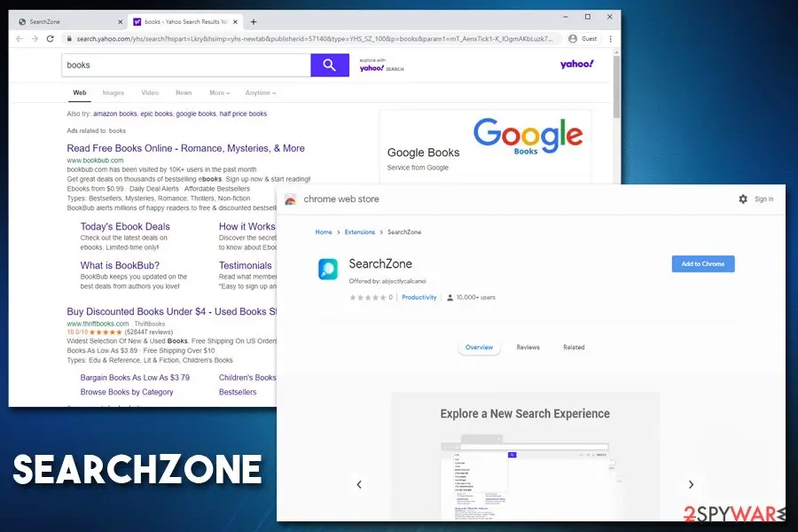798x532 pixels.
Task: Go forward with the browser forward arrow
Action: pos(35,39)
